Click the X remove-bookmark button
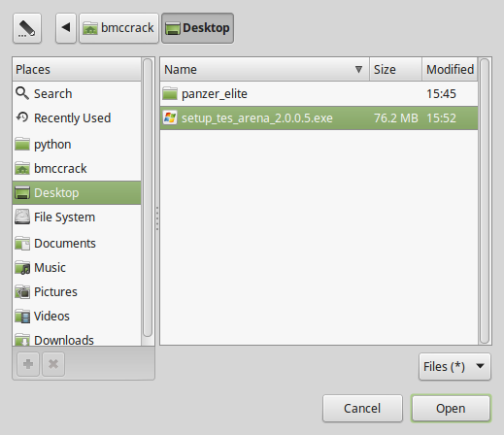Viewport: 504px width, 435px height. [x=53, y=364]
